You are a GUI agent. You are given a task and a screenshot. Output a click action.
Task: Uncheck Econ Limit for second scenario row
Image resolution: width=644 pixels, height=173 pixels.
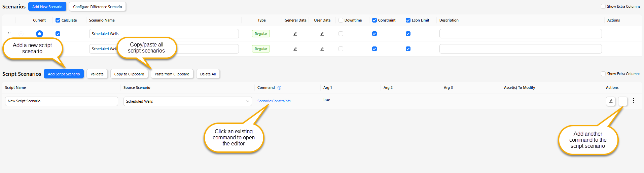(408, 49)
